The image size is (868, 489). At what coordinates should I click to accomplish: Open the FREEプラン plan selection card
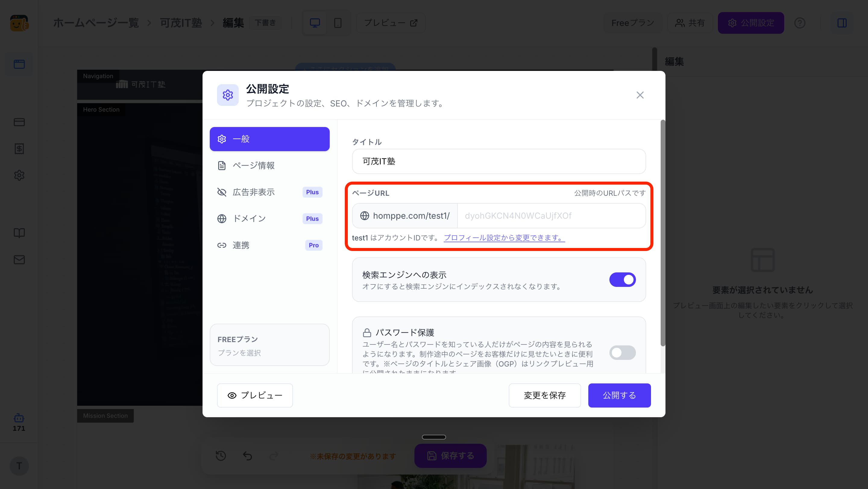(269, 345)
